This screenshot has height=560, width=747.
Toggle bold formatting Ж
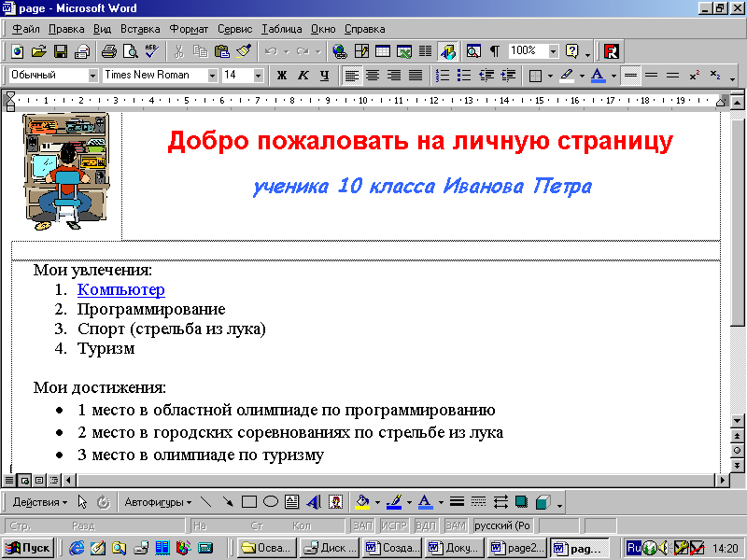[x=282, y=76]
